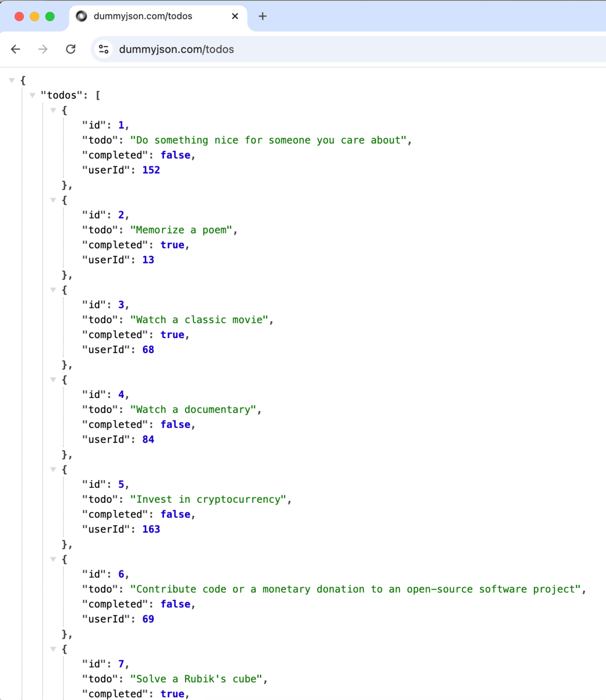
Task: Click the tab favicon for dummyjson.com
Action: pyautogui.click(x=81, y=16)
